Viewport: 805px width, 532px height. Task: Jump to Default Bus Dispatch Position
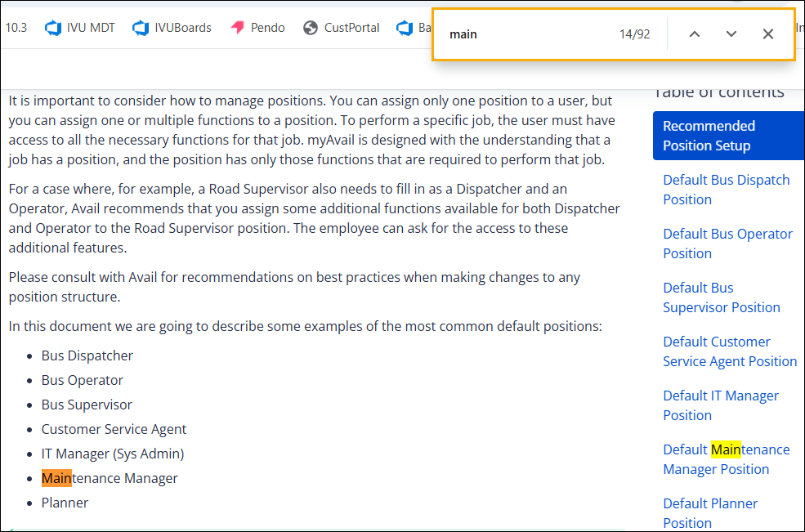click(x=726, y=190)
